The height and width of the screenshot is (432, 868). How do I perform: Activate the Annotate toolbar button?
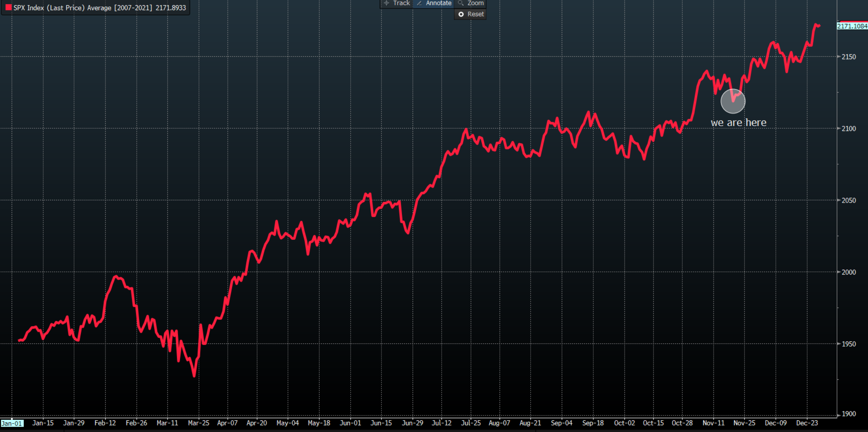coord(433,3)
